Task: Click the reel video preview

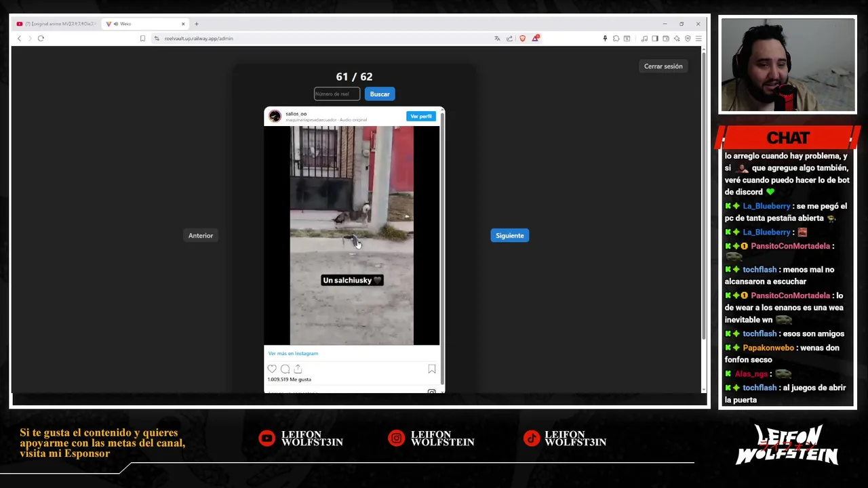Action: click(x=352, y=235)
